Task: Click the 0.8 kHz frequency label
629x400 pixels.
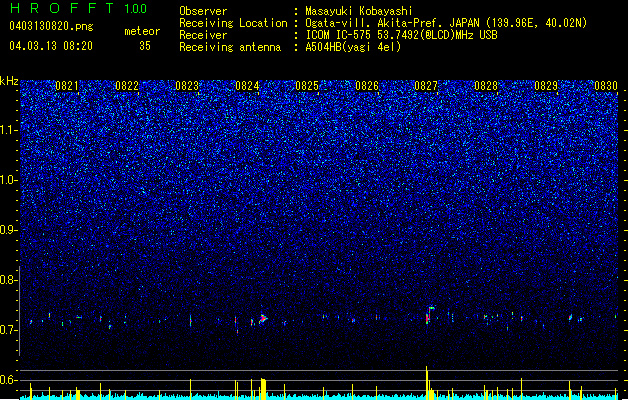Action: point(8,280)
